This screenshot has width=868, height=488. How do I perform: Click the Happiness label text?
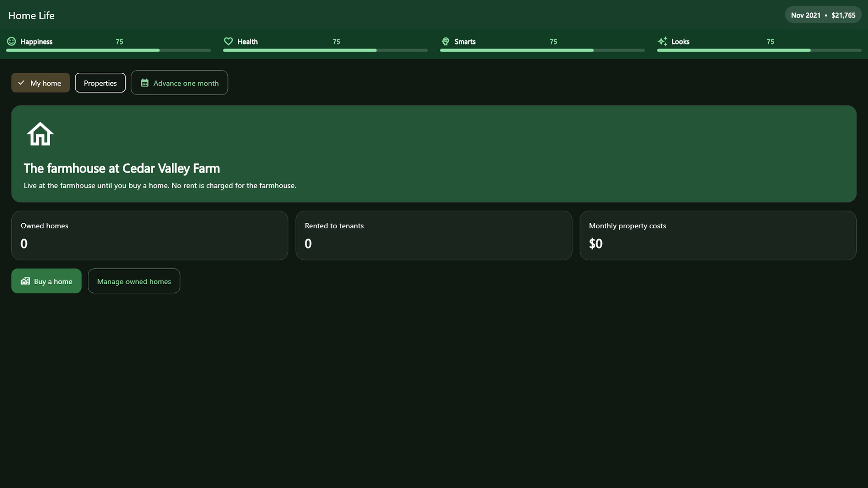(x=37, y=42)
